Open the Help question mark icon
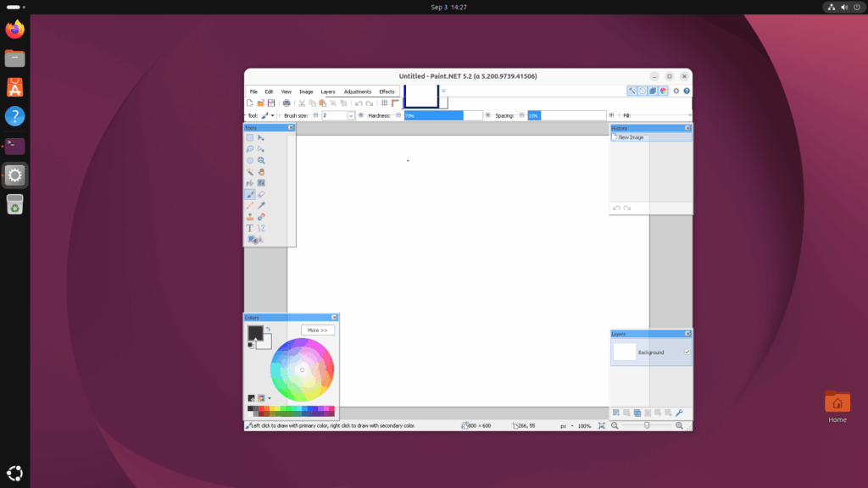The image size is (868, 488). click(x=687, y=91)
